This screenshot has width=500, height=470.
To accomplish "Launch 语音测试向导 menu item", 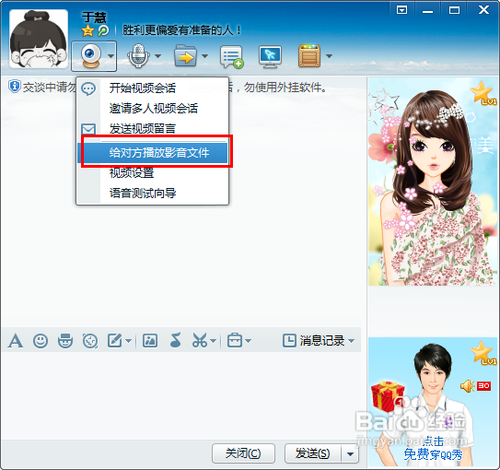I will [x=153, y=193].
